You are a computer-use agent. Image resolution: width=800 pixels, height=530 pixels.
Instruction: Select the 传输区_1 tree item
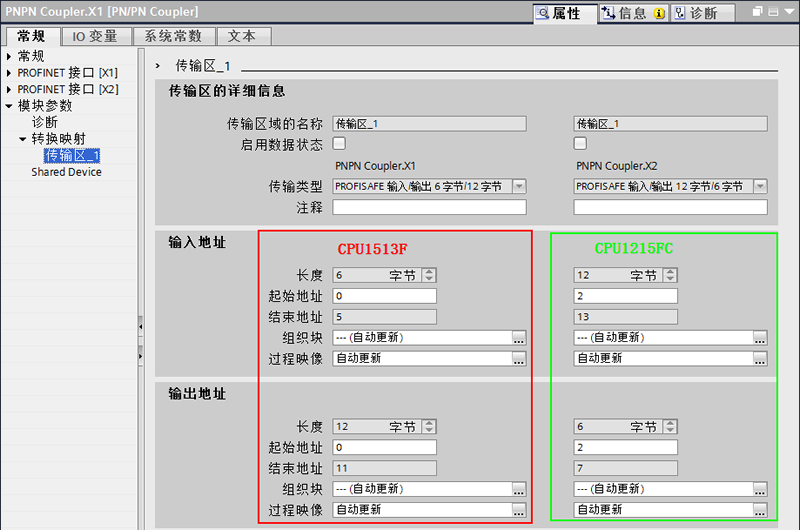[72, 155]
